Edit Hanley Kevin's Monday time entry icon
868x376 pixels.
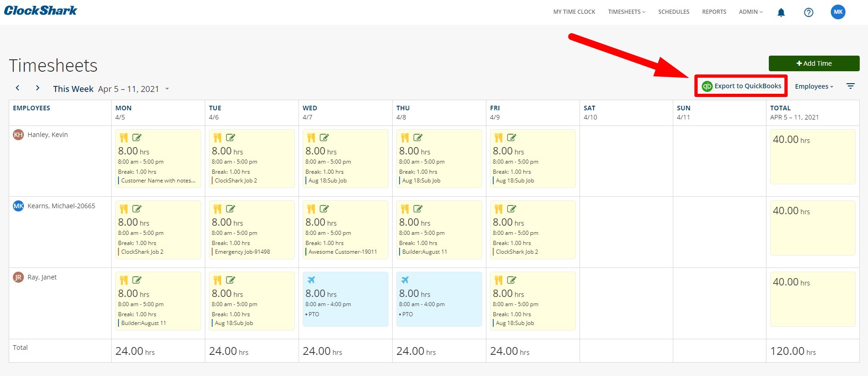click(137, 137)
